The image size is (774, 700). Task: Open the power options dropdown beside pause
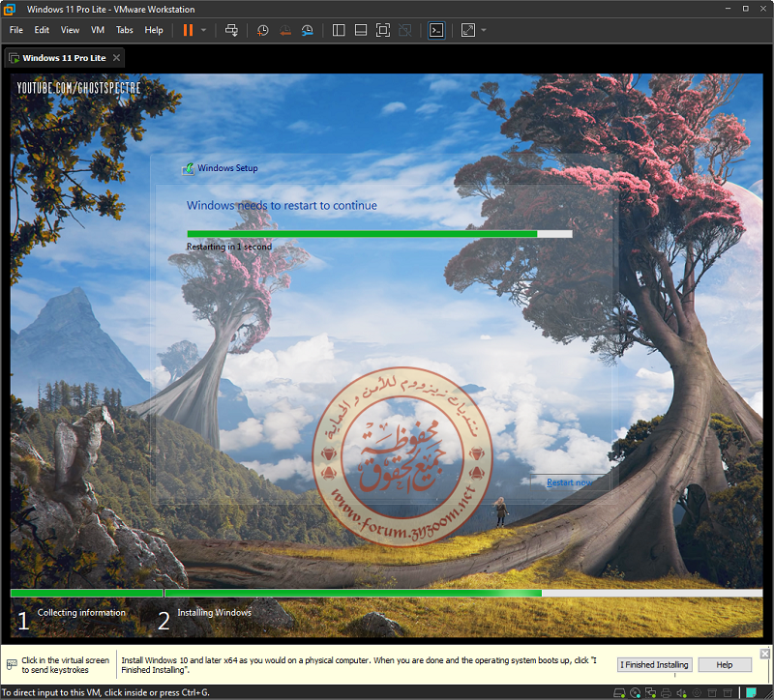203,30
